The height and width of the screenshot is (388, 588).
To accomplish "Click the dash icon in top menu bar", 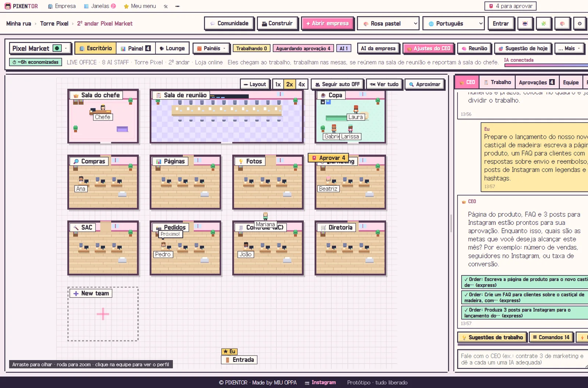I will 178,6.
